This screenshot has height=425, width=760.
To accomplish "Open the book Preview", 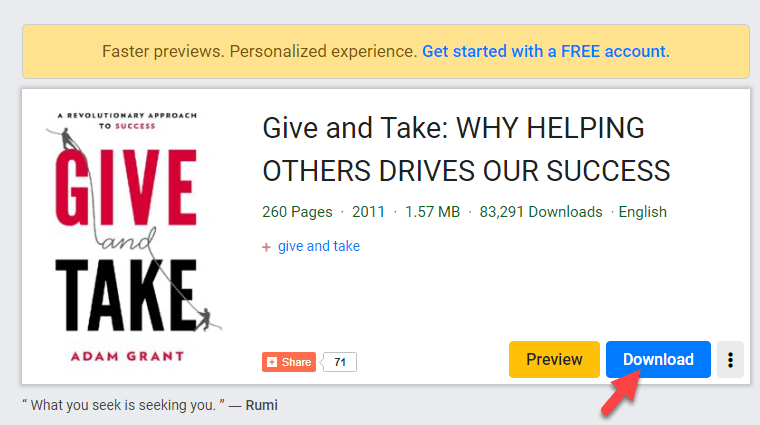I will pos(554,360).
